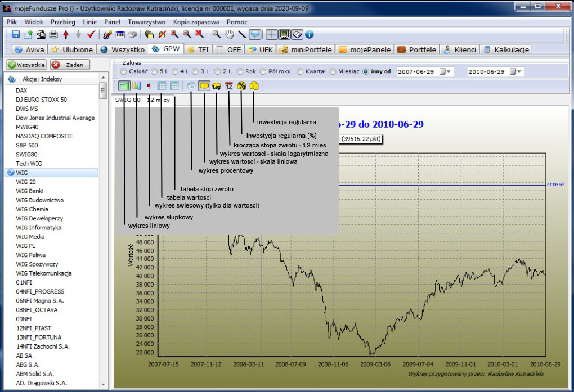Collapse the Akcje i Indeksy list
This screenshot has height=392, width=574.
[11, 79]
